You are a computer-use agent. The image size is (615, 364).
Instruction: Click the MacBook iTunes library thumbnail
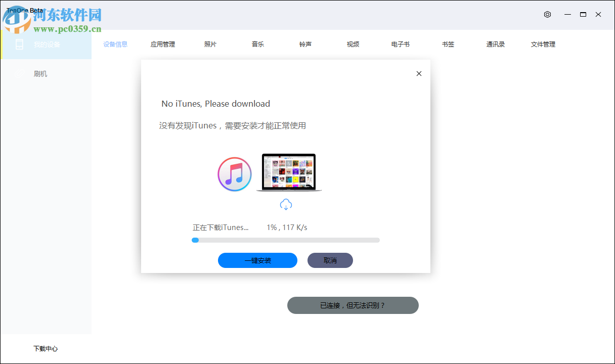click(x=288, y=172)
